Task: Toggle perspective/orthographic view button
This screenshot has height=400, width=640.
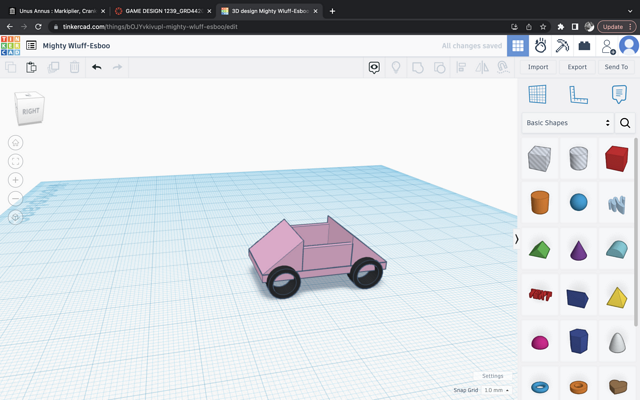Action: pyautogui.click(x=15, y=217)
